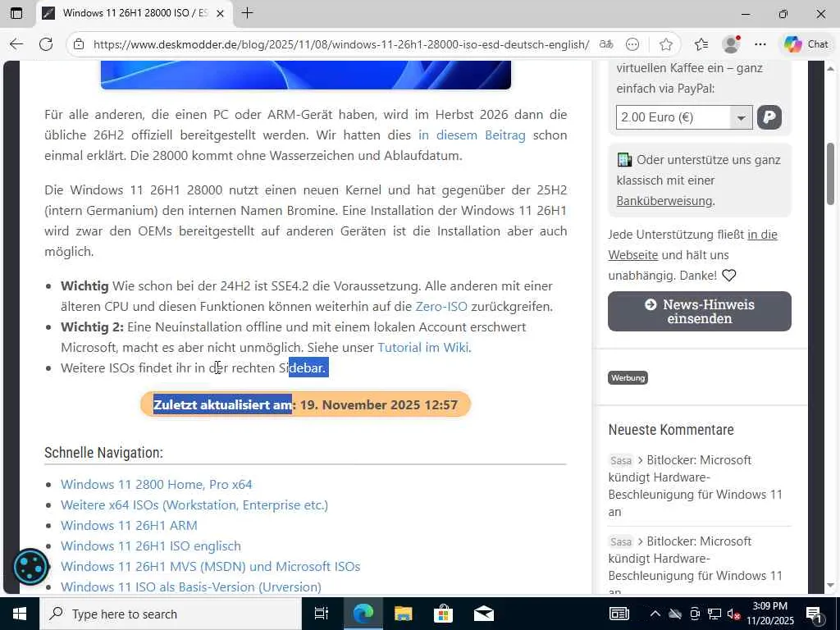Image resolution: width=840 pixels, height=630 pixels.
Task: Click the 'Schnelle Navigation:' heading
Action: click(x=103, y=453)
